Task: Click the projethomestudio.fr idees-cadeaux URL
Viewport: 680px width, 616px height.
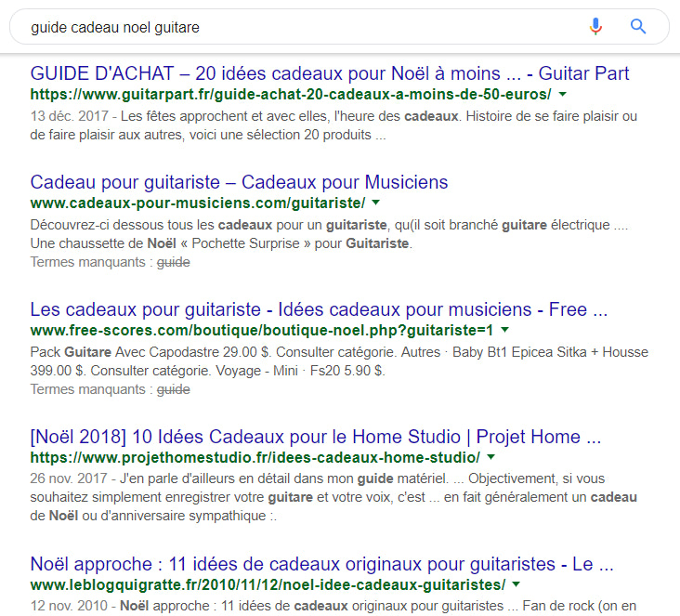Action: coord(255,457)
